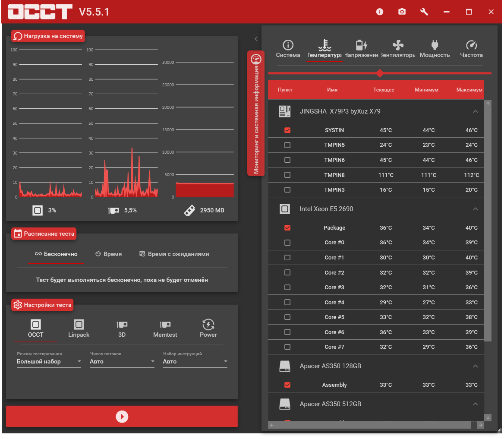Uncheck the Assembly checkbox under Apacer 128GB
Screen dimensions: 504x439
coord(287,385)
